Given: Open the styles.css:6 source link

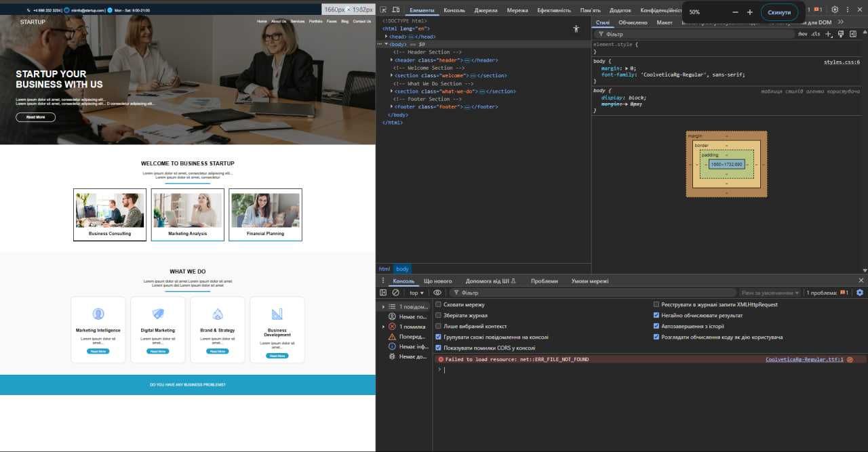Looking at the screenshot, I should (842, 62).
